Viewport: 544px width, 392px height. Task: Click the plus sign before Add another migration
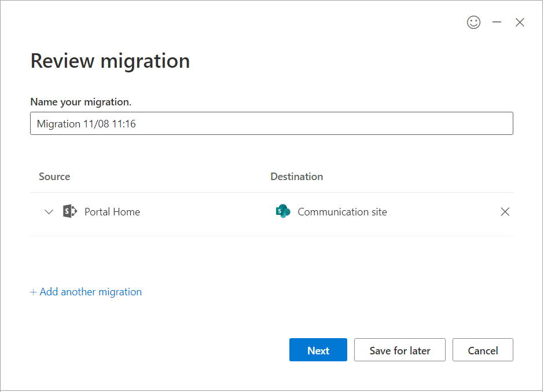[34, 292]
